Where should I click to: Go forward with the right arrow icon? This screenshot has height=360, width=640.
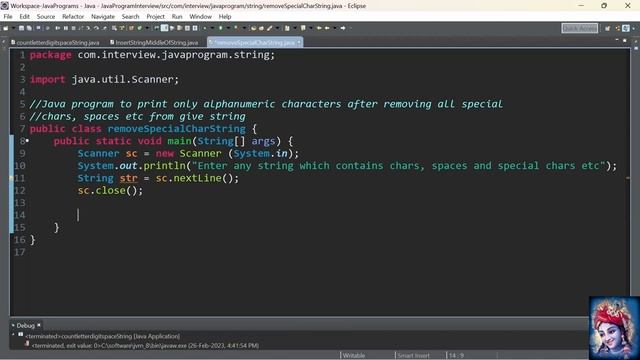343,28
